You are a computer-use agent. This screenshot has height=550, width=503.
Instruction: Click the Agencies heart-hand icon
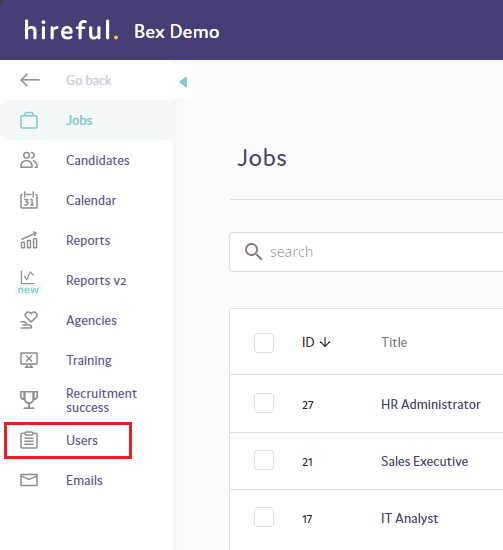[x=29, y=320]
